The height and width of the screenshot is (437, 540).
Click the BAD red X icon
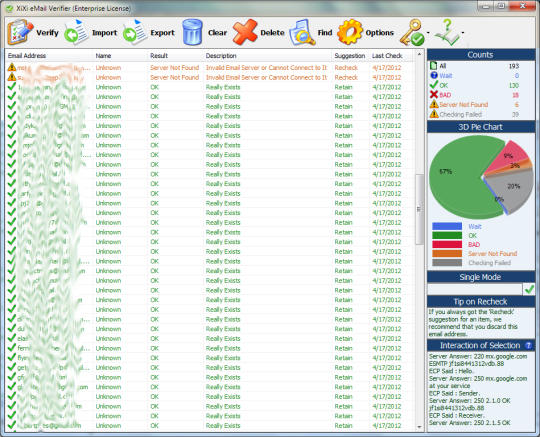pyautogui.click(x=434, y=94)
